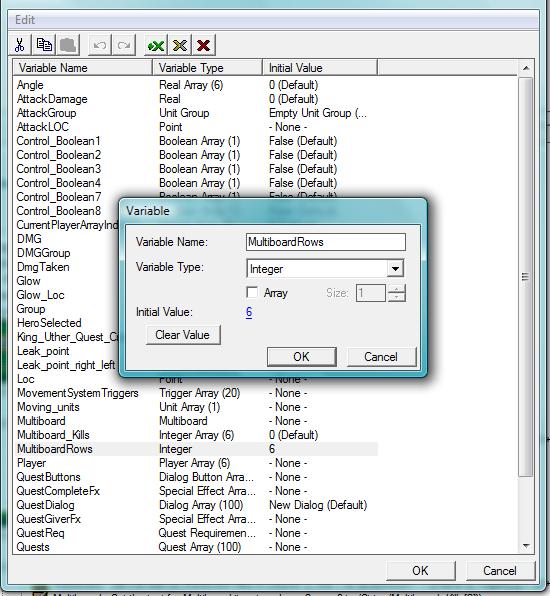Select the Multiboard_Kills row

[196, 435]
